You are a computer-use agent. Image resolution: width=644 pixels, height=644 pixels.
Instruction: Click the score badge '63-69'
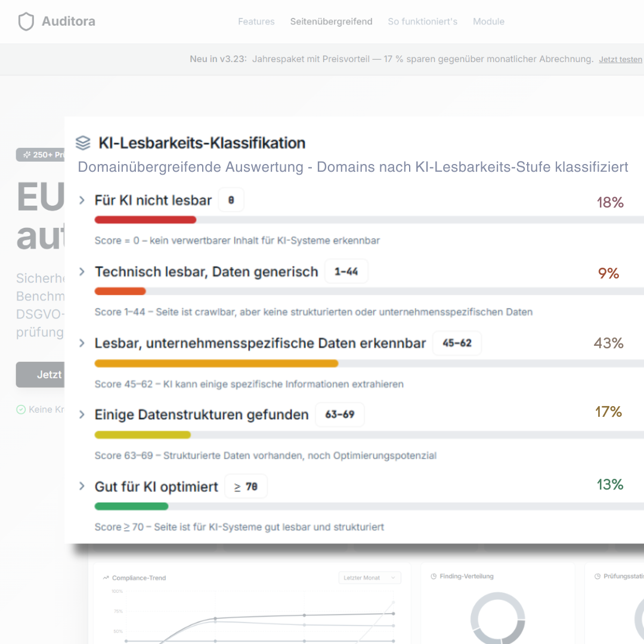340,414
